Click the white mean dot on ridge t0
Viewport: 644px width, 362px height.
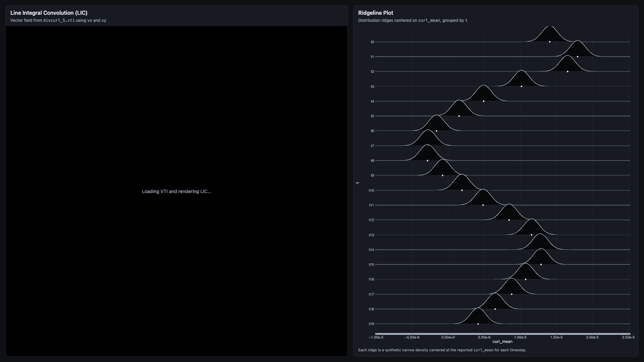(550, 42)
